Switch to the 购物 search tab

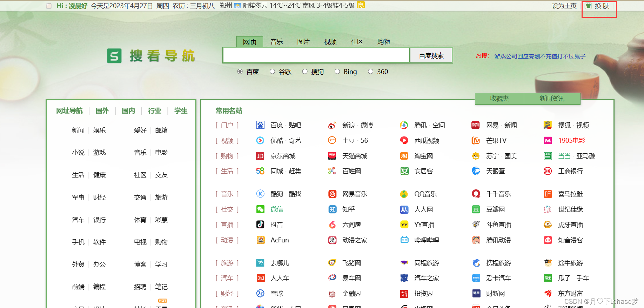383,42
